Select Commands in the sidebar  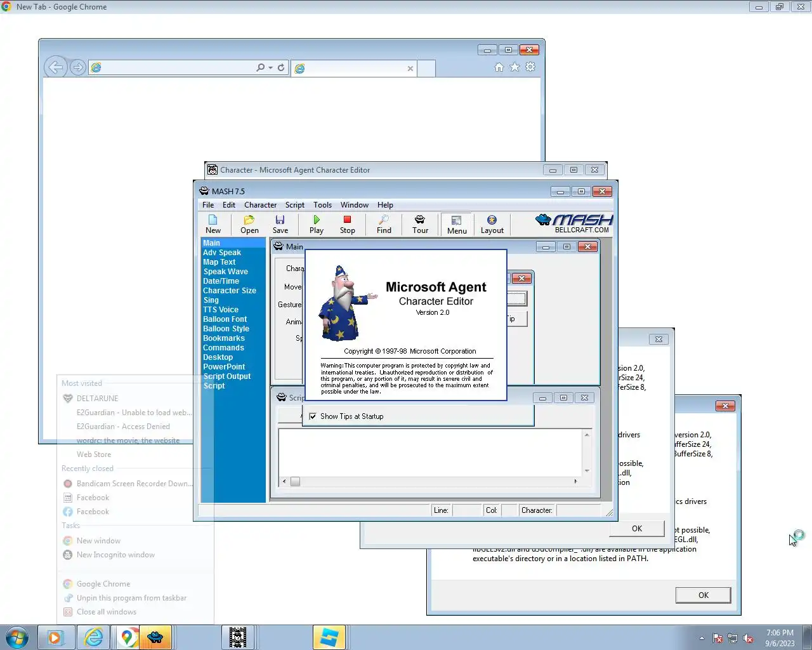(223, 348)
